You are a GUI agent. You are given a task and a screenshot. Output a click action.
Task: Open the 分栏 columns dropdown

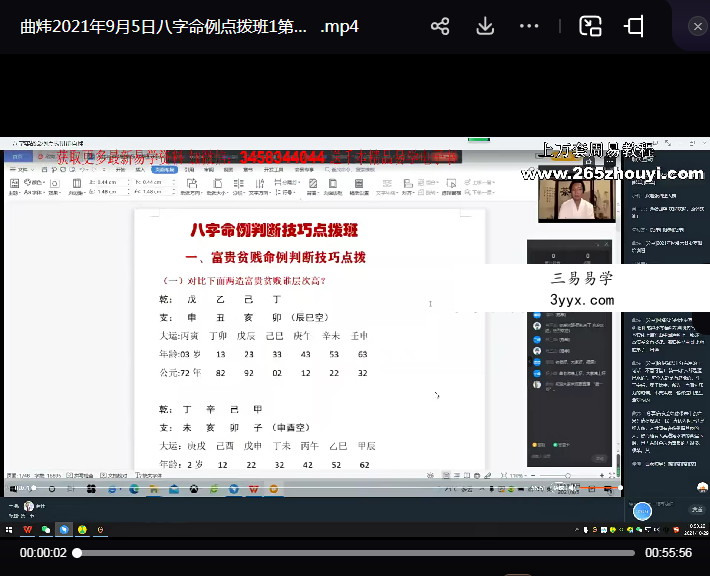[x=239, y=187]
